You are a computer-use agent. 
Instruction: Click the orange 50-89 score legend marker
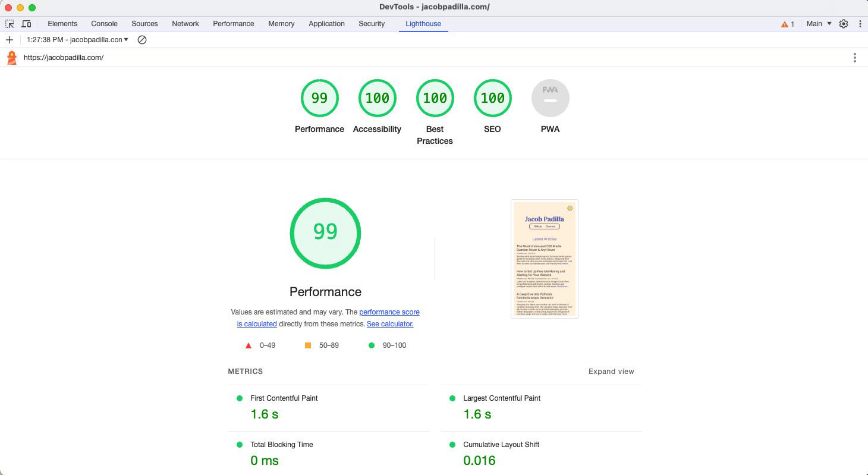[x=307, y=345]
